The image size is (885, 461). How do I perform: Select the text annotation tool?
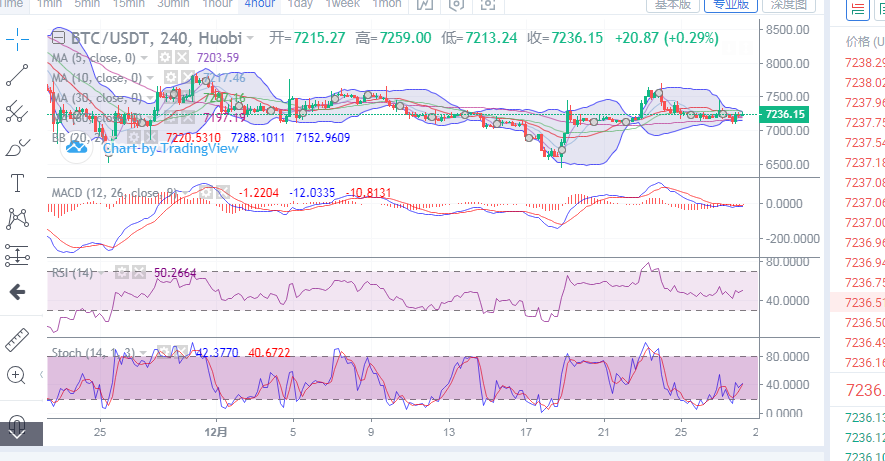point(17,183)
